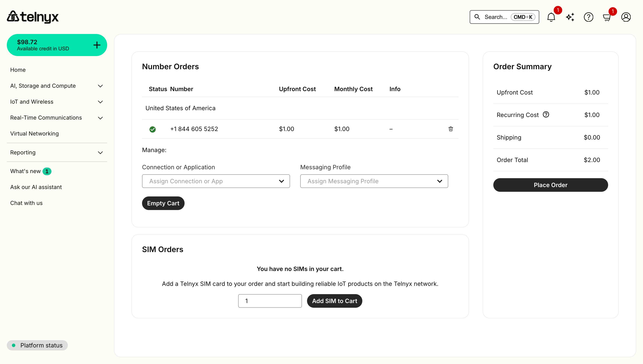
Task: Go to Home in the sidebar
Action: click(x=18, y=70)
